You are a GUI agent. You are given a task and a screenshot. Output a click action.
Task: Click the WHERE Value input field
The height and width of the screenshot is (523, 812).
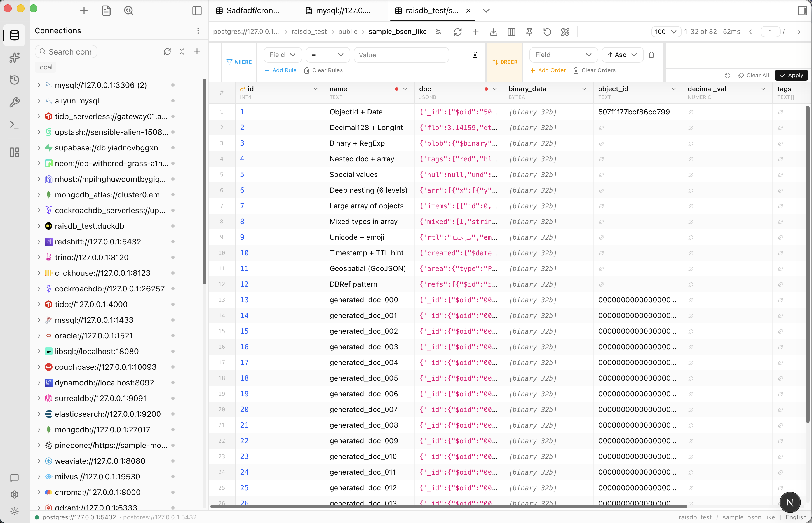[x=401, y=55]
